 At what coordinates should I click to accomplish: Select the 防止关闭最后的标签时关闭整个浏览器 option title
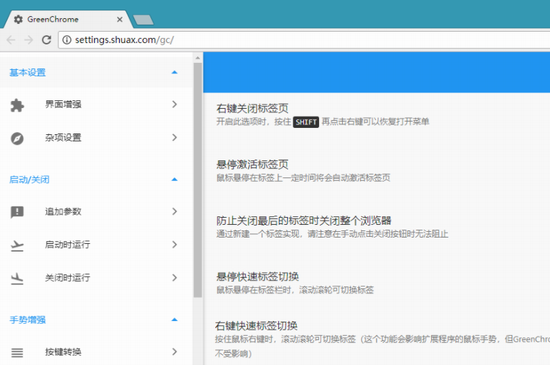pos(304,221)
